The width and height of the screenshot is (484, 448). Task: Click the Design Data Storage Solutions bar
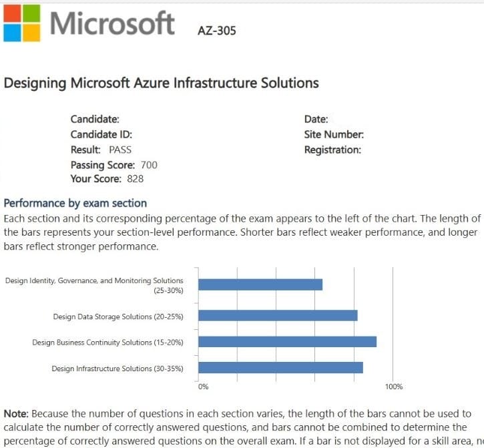tap(278, 316)
